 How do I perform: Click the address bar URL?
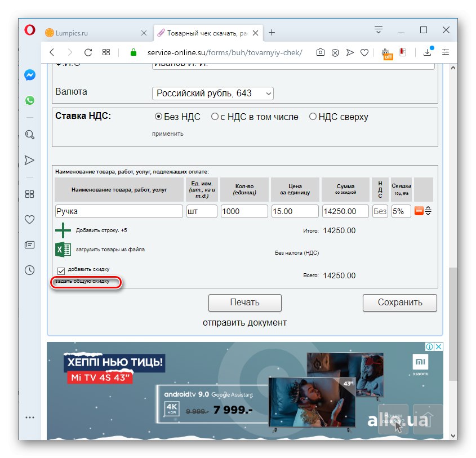[225, 52]
